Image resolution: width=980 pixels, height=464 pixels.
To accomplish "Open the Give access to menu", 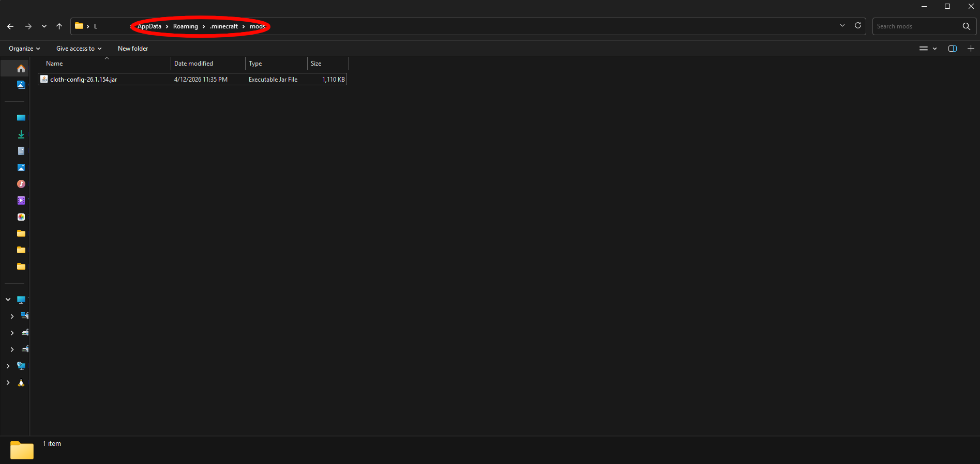I will click(x=79, y=49).
